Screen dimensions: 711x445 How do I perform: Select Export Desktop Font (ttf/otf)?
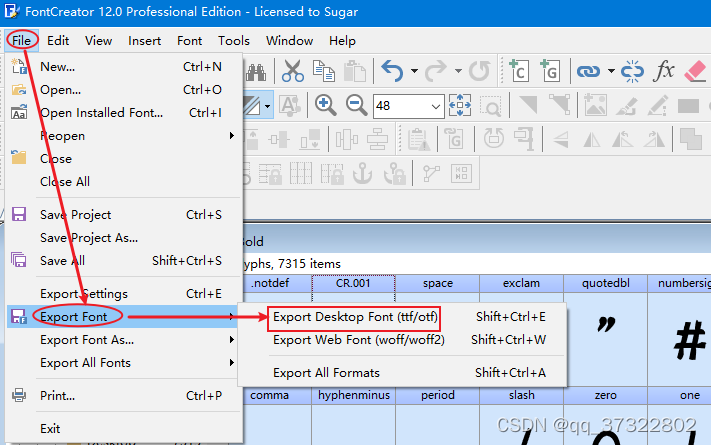402,317
